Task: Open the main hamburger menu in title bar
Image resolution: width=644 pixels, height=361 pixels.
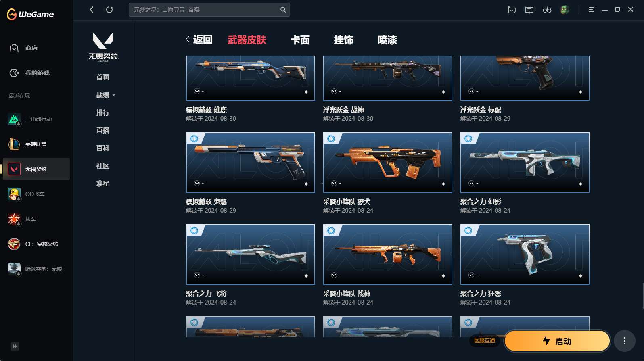Action: click(591, 10)
